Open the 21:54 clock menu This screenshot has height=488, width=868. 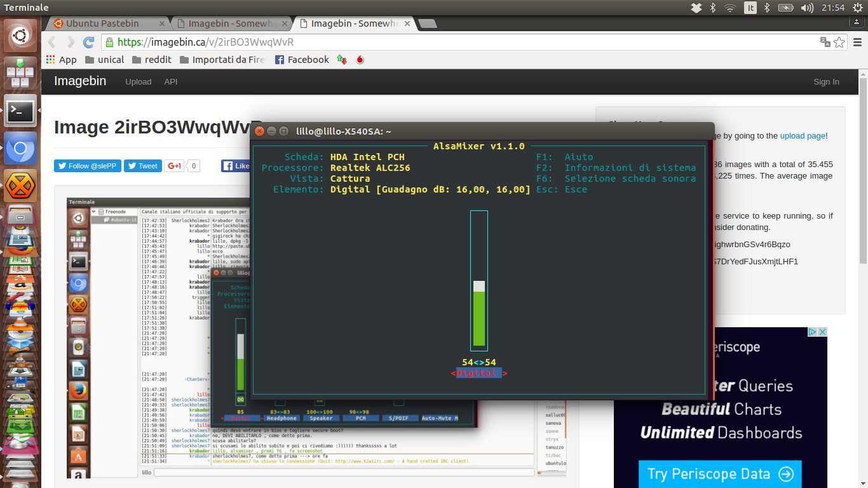[832, 8]
